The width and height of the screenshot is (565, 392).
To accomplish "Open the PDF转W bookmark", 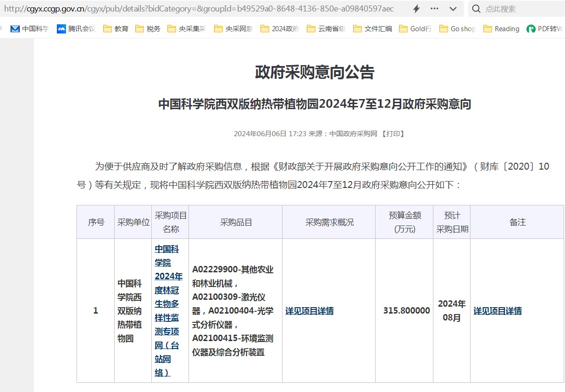I will pyautogui.click(x=544, y=29).
